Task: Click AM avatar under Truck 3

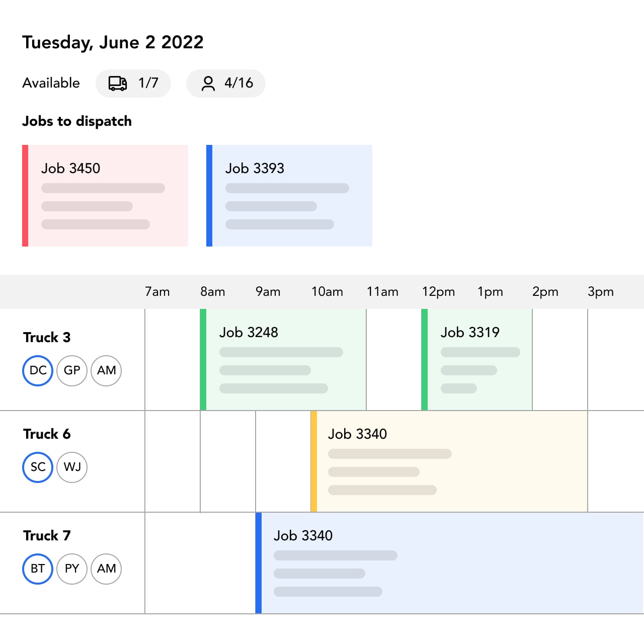Action: pos(106,371)
